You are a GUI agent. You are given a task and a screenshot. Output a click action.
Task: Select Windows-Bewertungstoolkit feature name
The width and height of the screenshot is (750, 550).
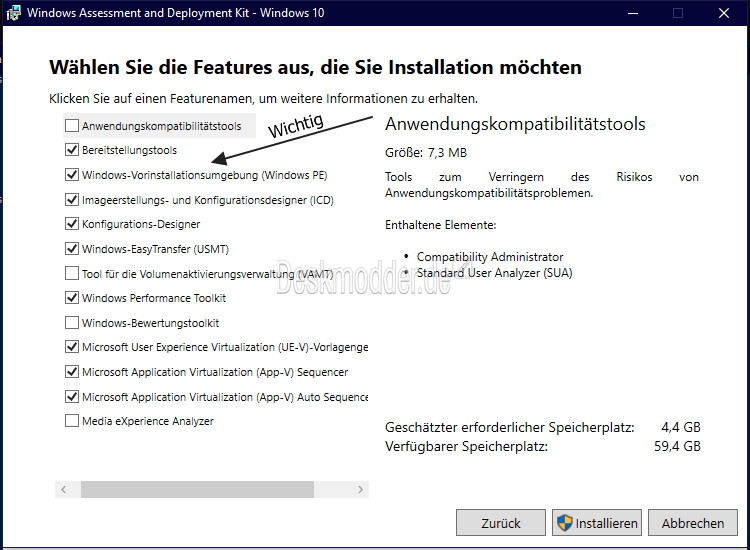(151, 323)
